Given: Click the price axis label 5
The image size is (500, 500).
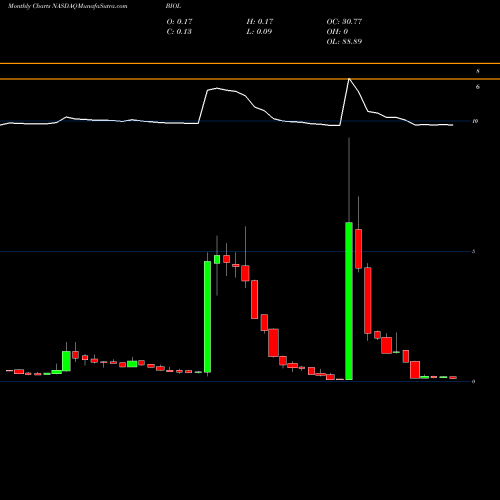Looking at the screenshot, I should pyautogui.click(x=474, y=251).
